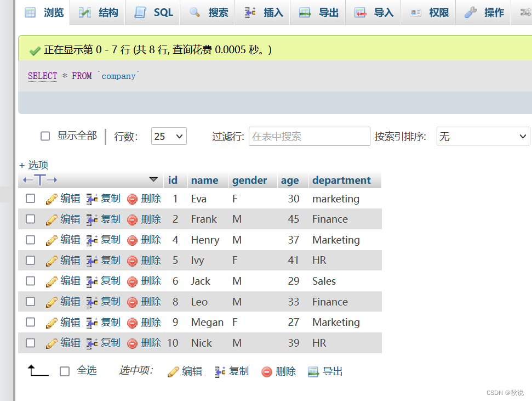Check the row checkbox for Nick

[31, 342]
